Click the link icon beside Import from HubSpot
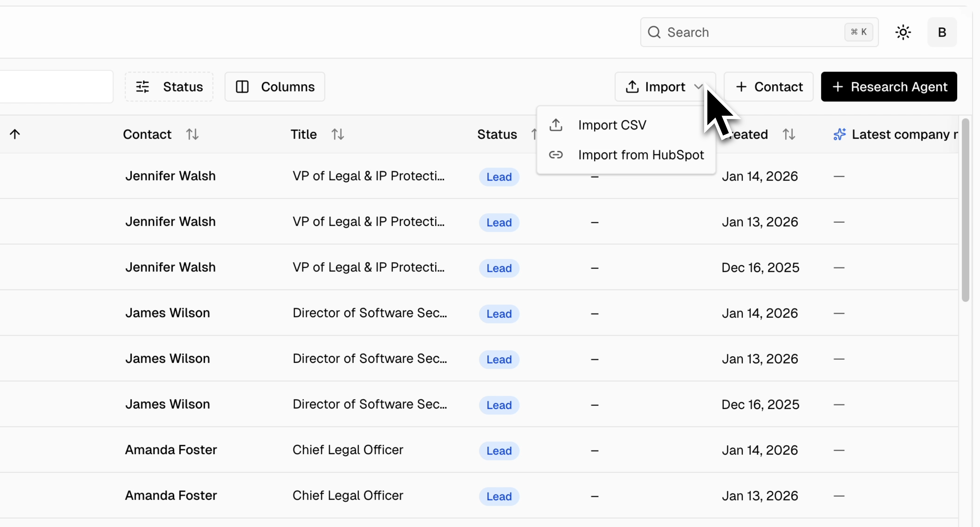This screenshot has width=980, height=527. [556, 155]
